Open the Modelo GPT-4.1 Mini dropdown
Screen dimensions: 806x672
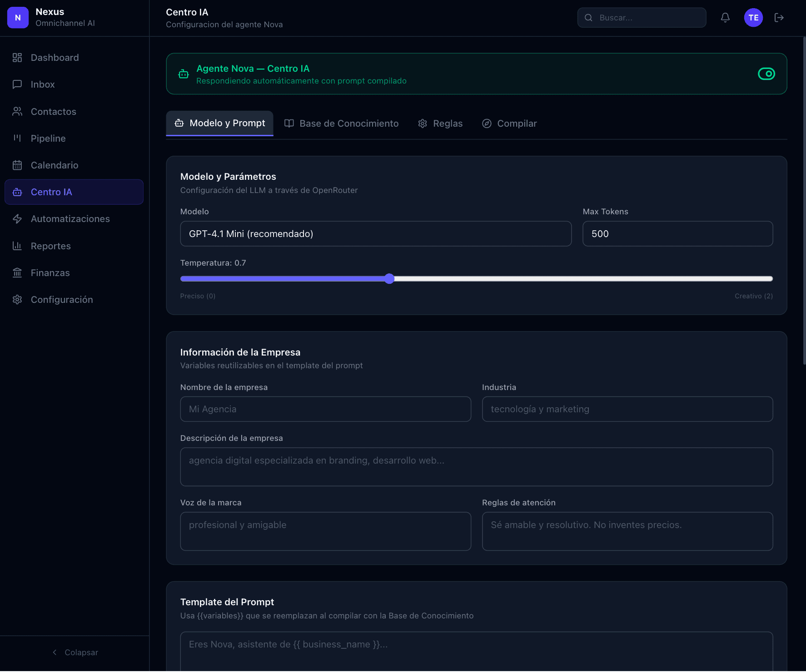(376, 234)
